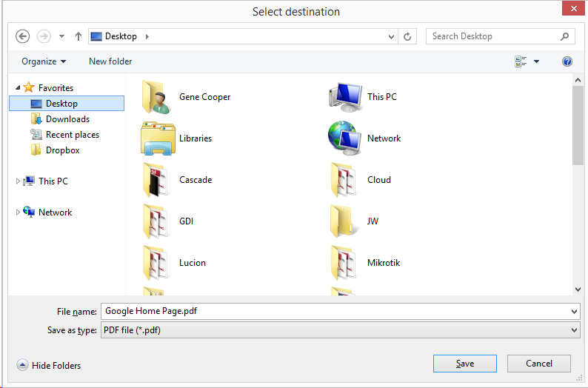Click the 'Cascade' folder name
This screenshot has width=588, height=388.
(x=196, y=180)
